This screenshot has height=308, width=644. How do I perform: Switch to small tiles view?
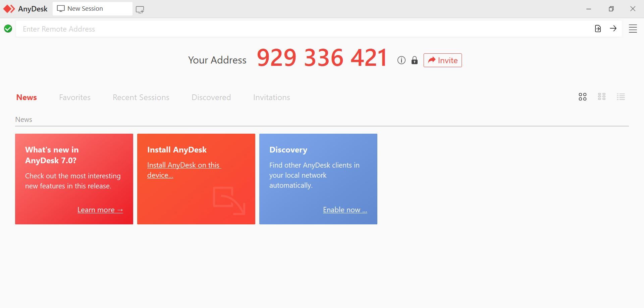click(x=602, y=97)
